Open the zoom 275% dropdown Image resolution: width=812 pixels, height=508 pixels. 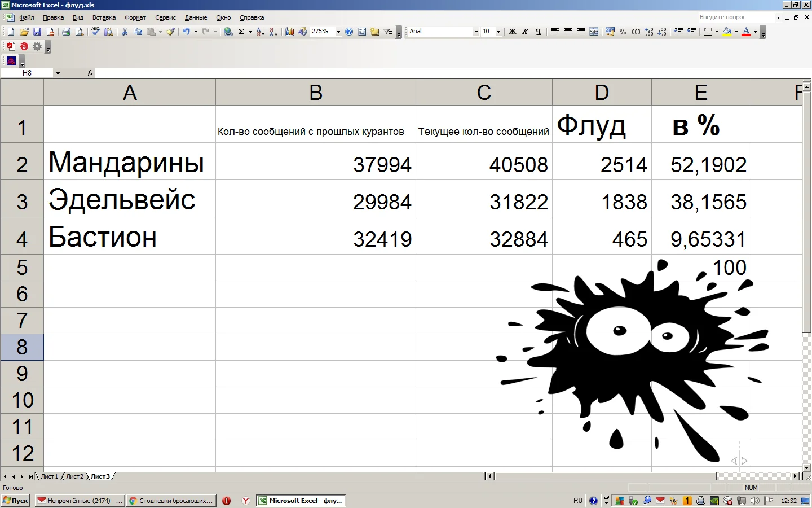tap(338, 32)
